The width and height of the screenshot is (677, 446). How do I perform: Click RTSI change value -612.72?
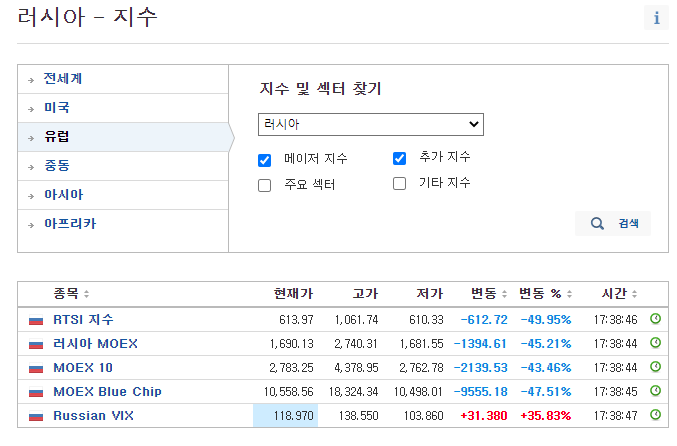[484, 320]
